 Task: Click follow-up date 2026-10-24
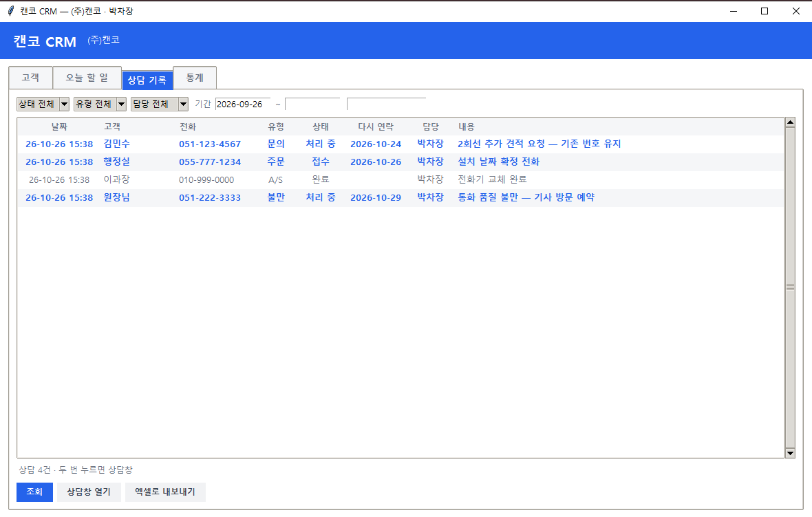[376, 144]
